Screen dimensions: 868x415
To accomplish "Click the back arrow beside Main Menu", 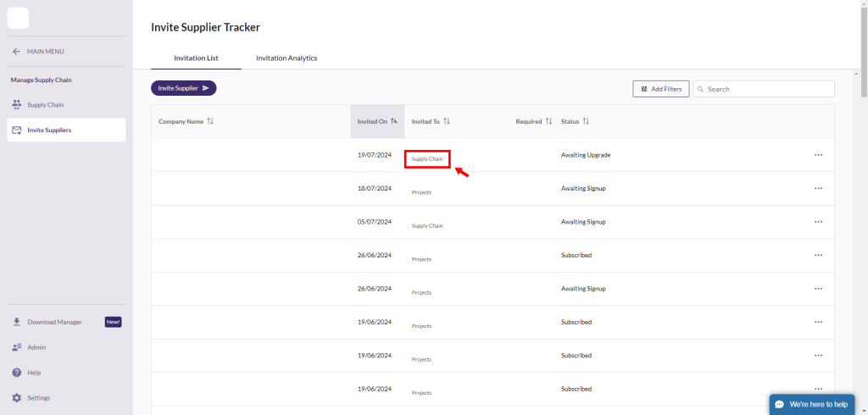I will click(16, 52).
